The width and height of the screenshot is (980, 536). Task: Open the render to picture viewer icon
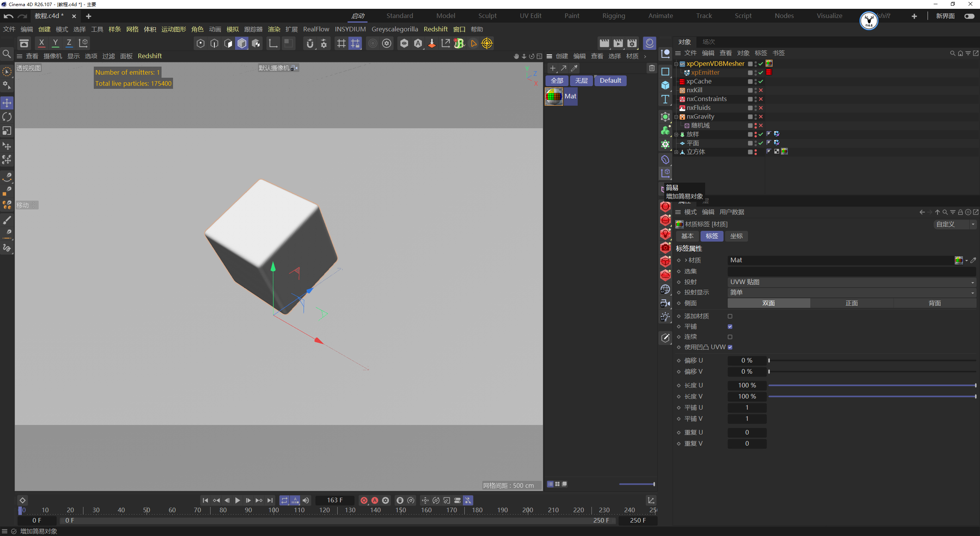618,43
